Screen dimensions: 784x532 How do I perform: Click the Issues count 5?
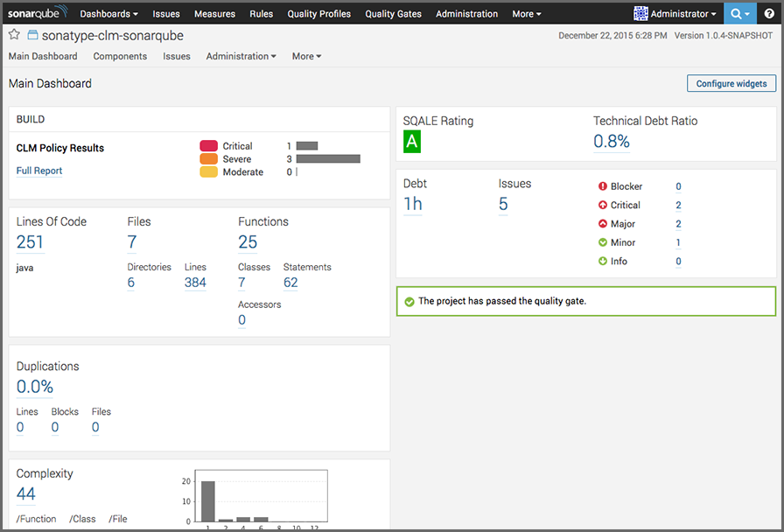point(503,204)
